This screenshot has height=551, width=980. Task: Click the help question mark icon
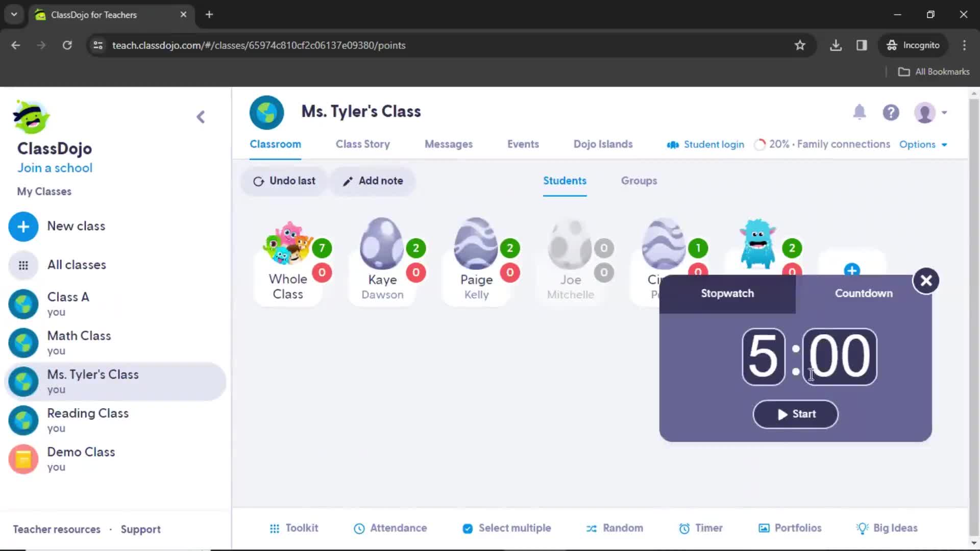(x=891, y=112)
